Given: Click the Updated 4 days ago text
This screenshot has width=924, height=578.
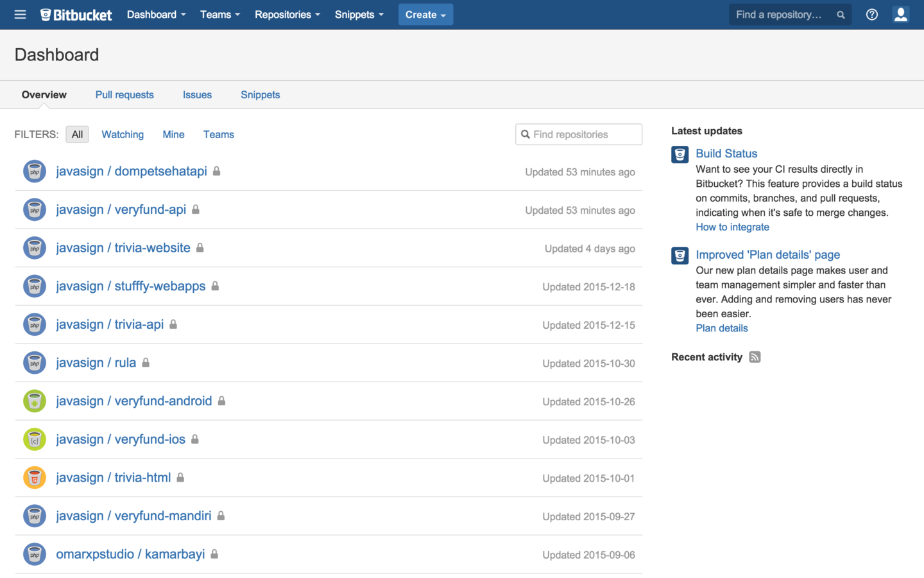Looking at the screenshot, I should pyautogui.click(x=590, y=249).
